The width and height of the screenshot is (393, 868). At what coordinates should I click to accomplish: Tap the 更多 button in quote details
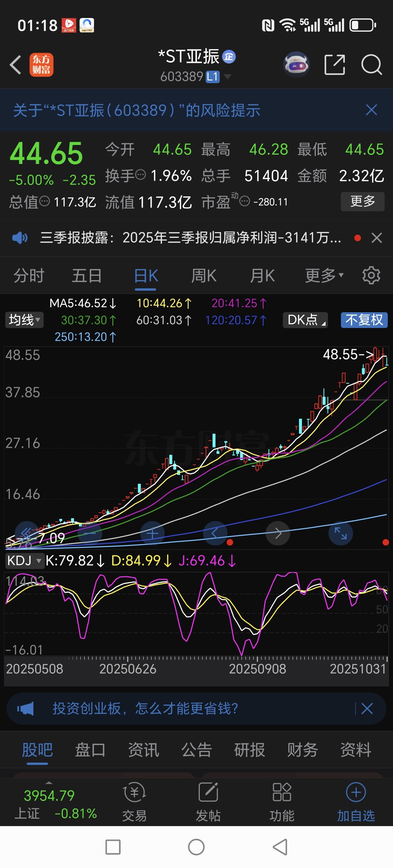[x=362, y=201]
